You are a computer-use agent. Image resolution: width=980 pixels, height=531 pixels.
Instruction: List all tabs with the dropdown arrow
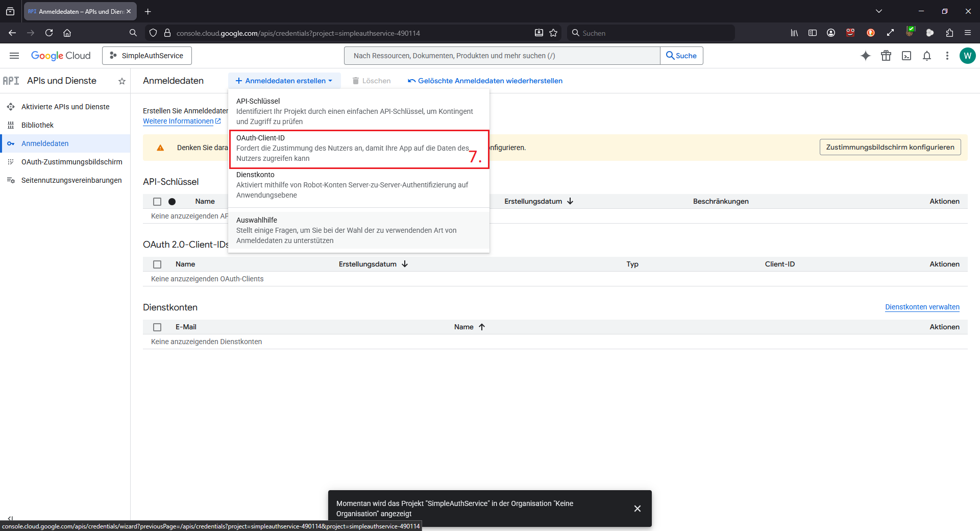coord(879,11)
